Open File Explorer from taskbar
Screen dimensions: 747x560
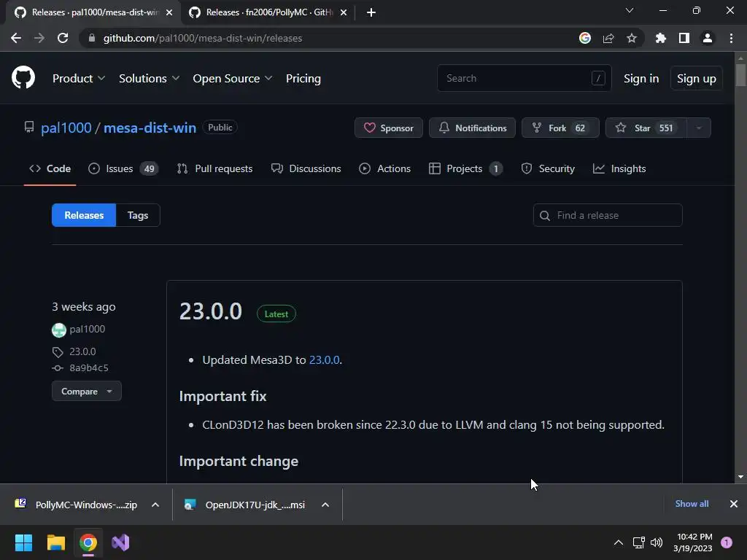coord(55,542)
